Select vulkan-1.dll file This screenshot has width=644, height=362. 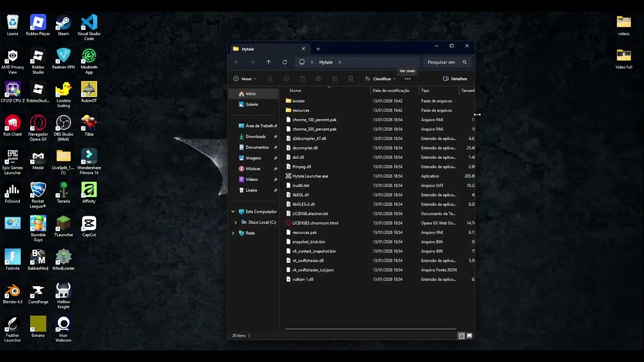tap(303, 280)
